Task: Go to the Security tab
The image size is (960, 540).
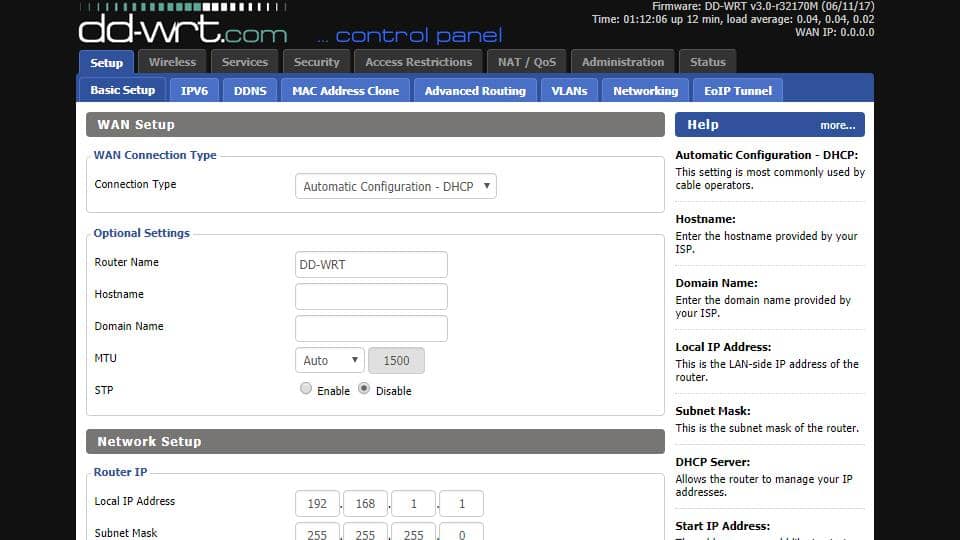Action: [x=317, y=62]
